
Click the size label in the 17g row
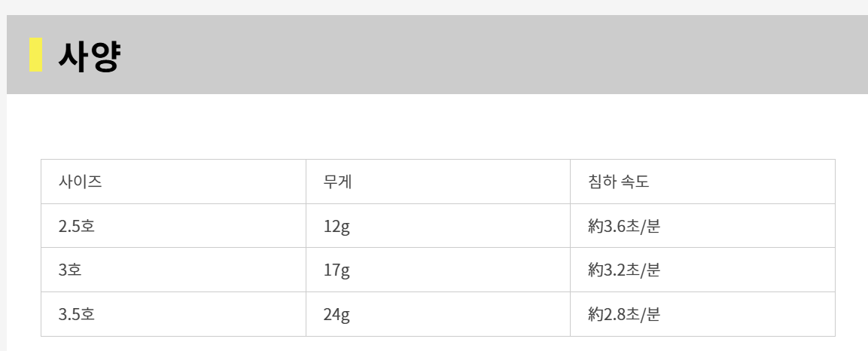[x=70, y=270]
